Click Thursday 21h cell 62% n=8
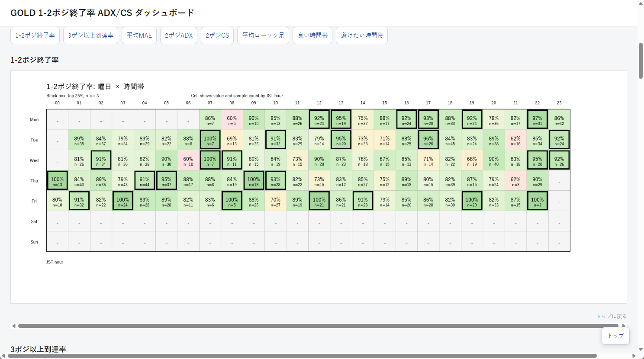This screenshot has width=644, height=359. [x=515, y=181]
